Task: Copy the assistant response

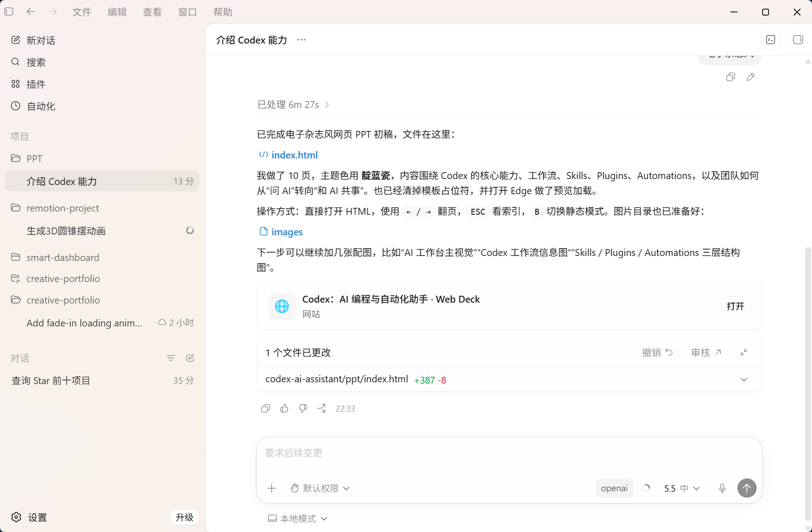Action: 265,408
